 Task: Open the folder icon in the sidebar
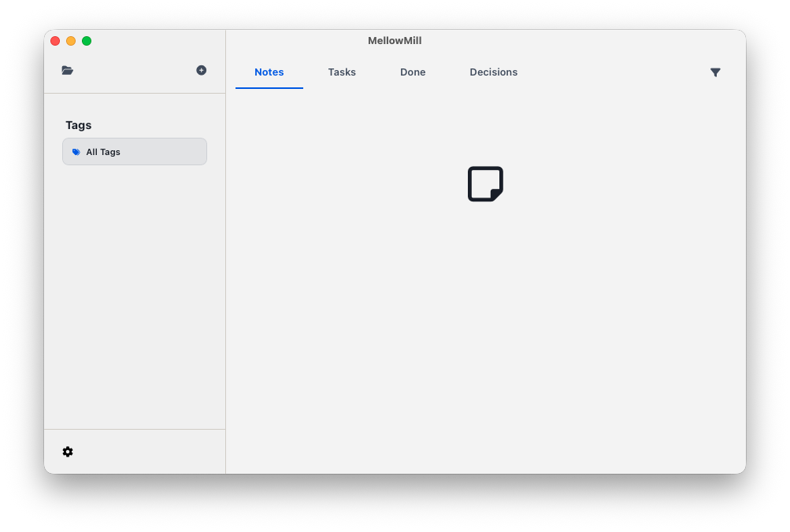68,71
